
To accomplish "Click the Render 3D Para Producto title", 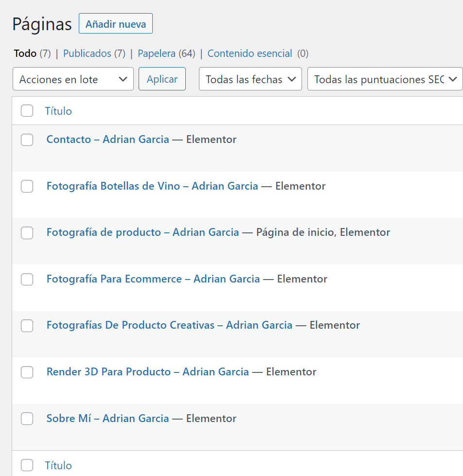I will tap(147, 372).
